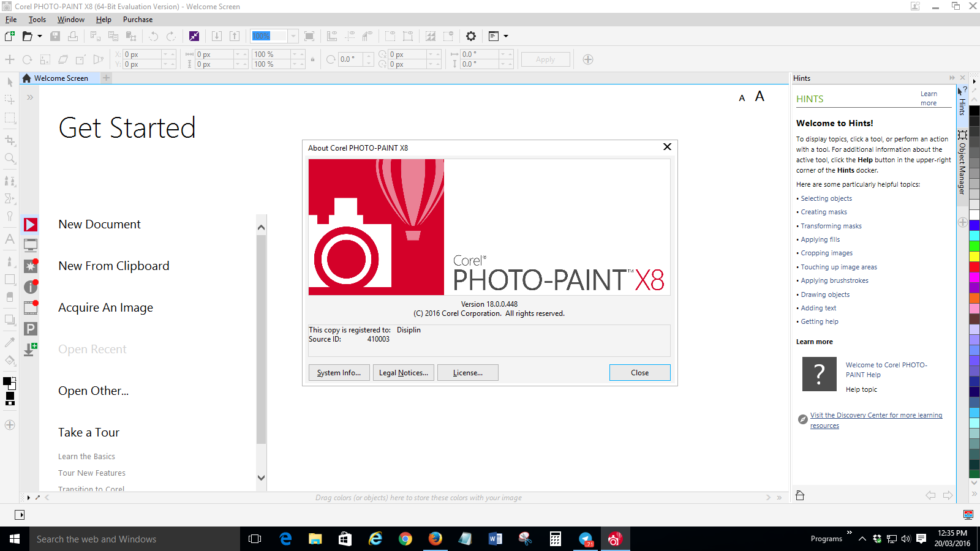This screenshot has width=980, height=551.
Task: Collapse the Hints docker with its chevron
Action: point(952,78)
